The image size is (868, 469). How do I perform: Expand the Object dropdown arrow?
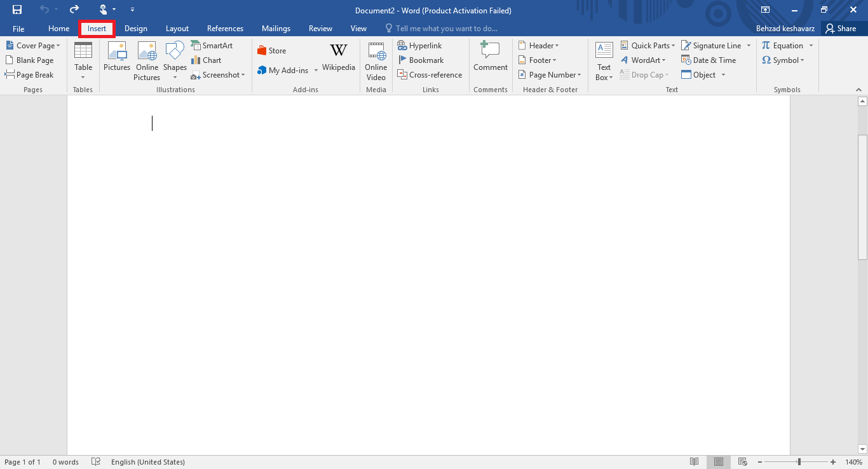723,75
